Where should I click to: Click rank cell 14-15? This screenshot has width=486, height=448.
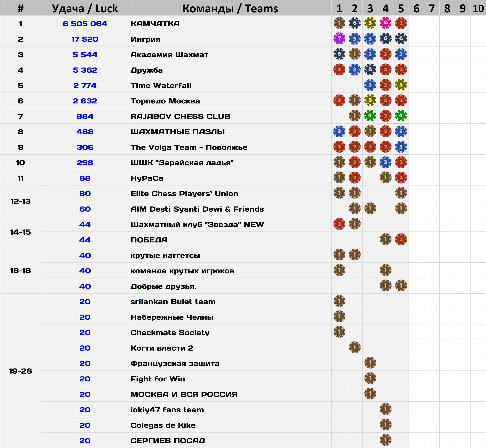(21, 232)
